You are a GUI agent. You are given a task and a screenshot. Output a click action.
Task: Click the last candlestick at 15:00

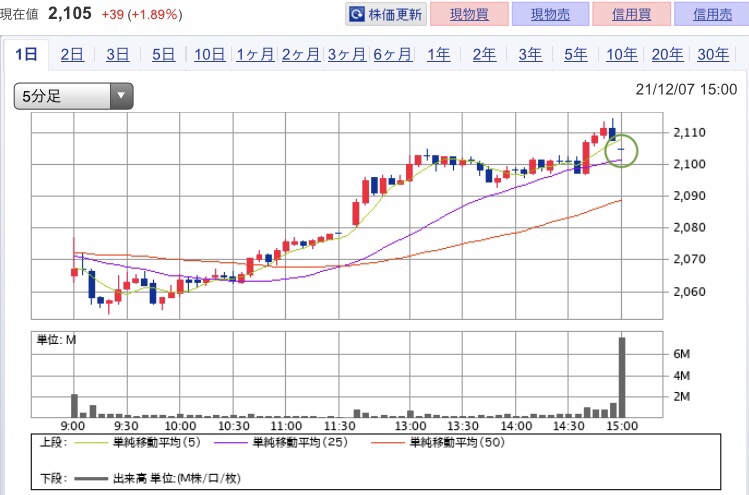coord(621,150)
